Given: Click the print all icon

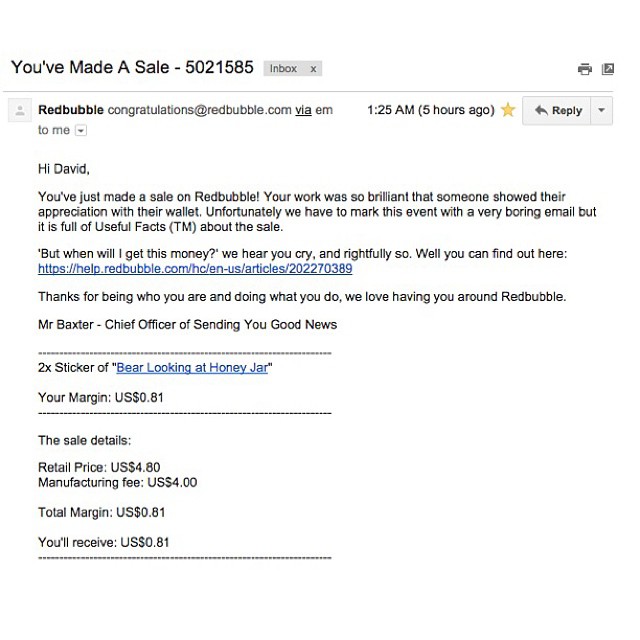Looking at the screenshot, I should pyautogui.click(x=585, y=69).
